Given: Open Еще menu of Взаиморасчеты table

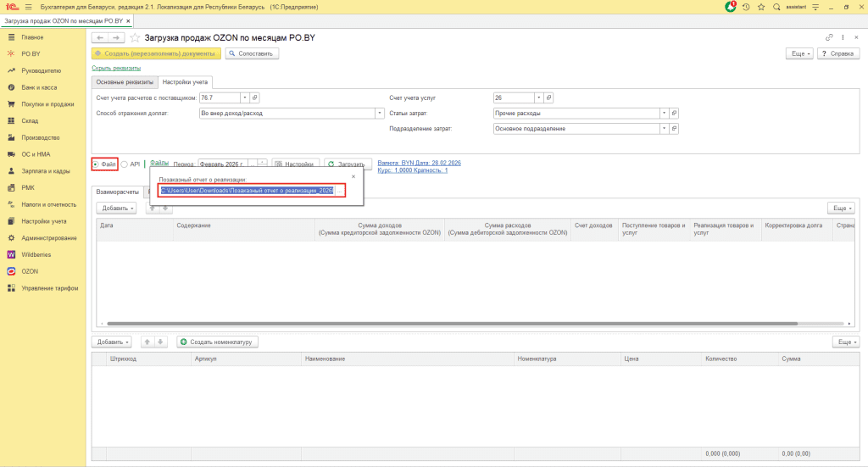Looking at the screenshot, I should tap(842, 208).
